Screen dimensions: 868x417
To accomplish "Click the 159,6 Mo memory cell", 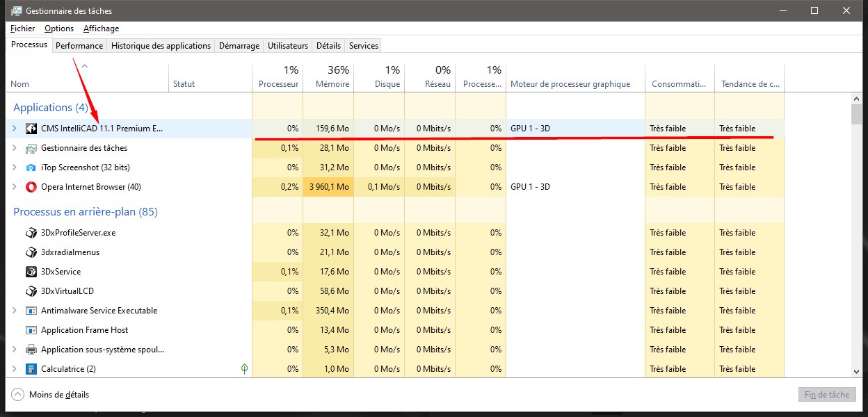I will 328,129.
